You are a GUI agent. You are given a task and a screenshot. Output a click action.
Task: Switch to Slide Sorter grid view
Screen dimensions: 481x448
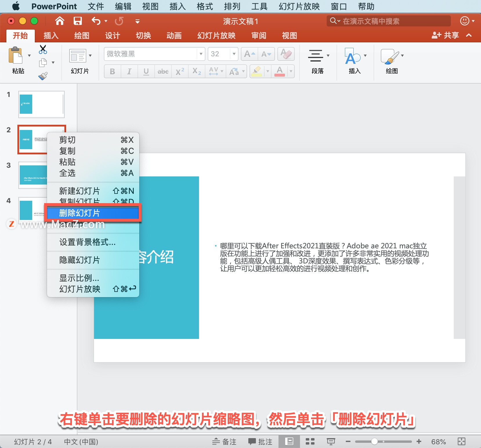[x=310, y=441]
